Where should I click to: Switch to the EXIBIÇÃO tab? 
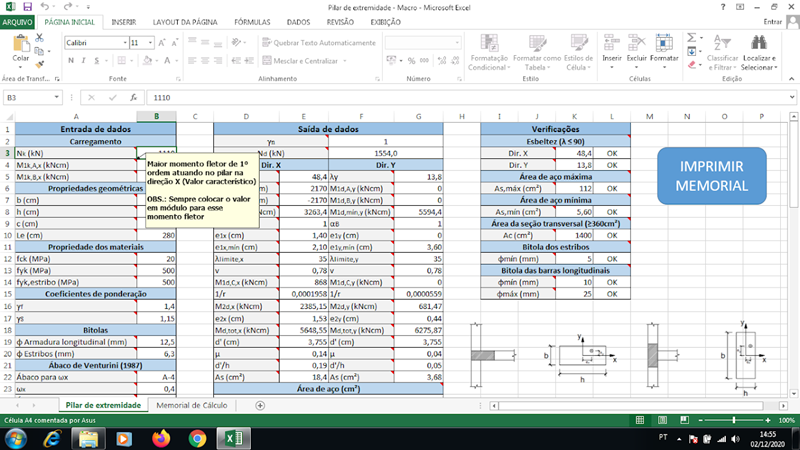pyautogui.click(x=385, y=22)
